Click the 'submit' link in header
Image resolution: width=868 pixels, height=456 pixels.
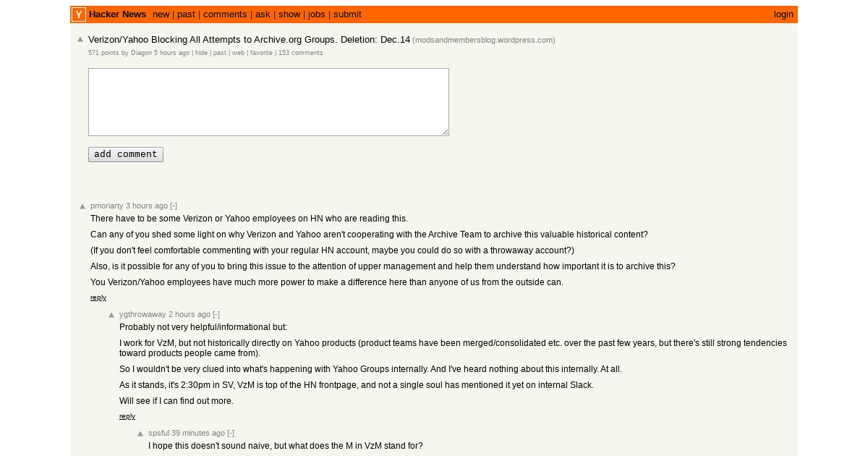pyautogui.click(x=347, y=14)
